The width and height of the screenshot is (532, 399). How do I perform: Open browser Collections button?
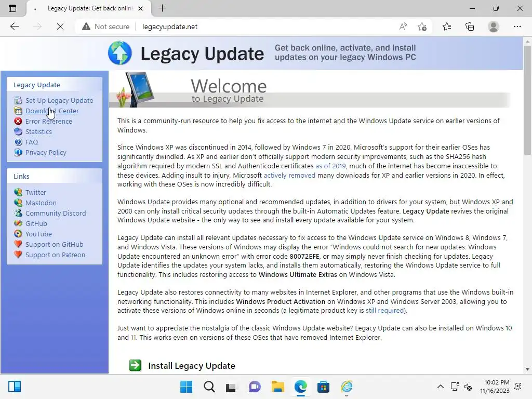[x=470, y=26]
